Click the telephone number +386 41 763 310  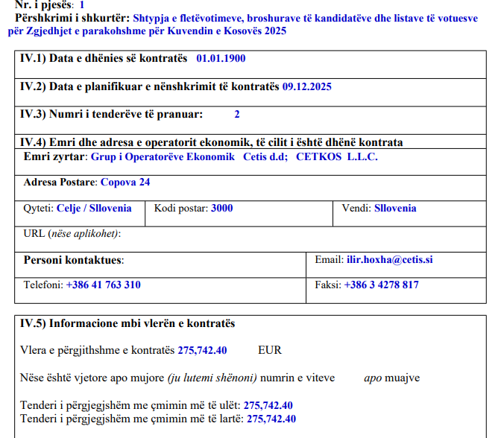pos(103,285)
